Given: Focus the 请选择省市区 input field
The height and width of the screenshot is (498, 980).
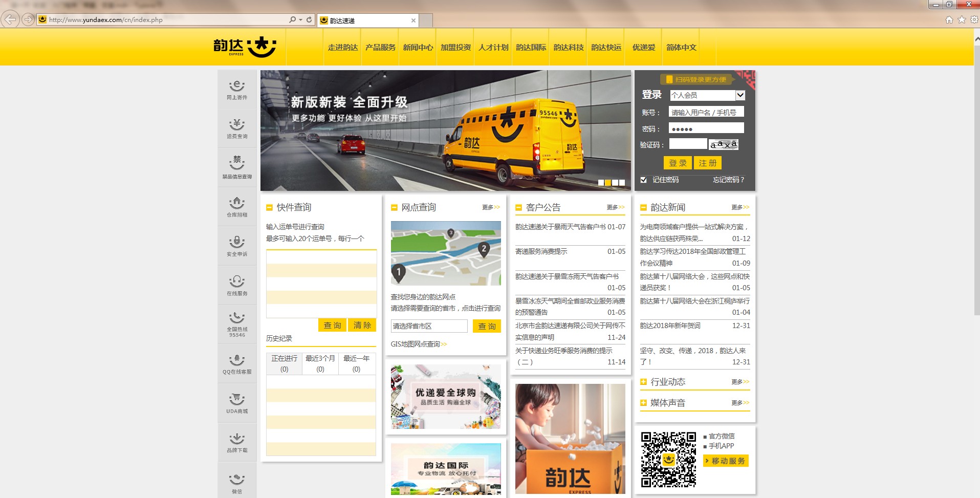Looking at the screenshot, I should point(429,326).
